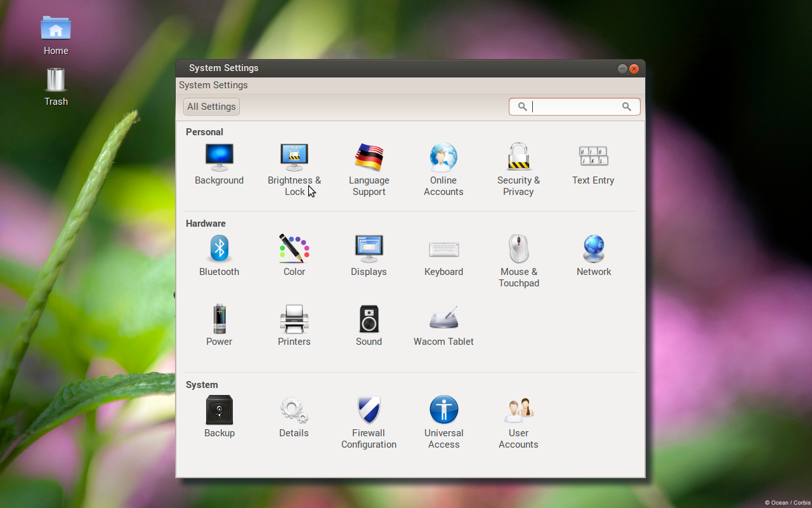The height and width of the screenshot is (508, 812).
Task: Open Online Accounts settings
Action: [443, 157]
